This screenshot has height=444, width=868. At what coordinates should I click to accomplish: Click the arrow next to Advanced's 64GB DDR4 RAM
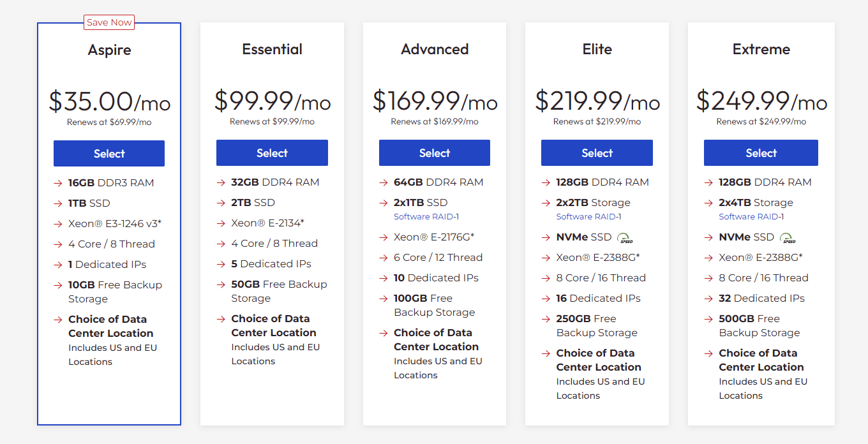pyautogui.click(x=383, y=182)
